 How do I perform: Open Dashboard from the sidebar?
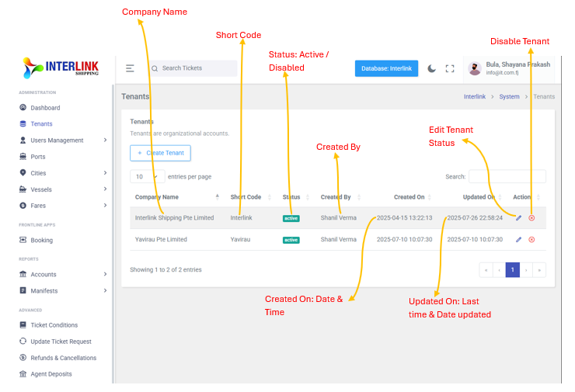tap(45, 108)
